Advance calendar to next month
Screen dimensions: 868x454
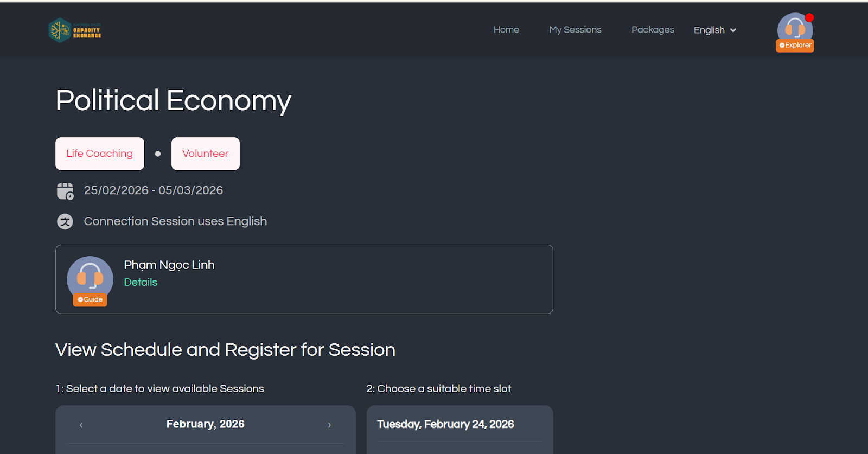329,425
